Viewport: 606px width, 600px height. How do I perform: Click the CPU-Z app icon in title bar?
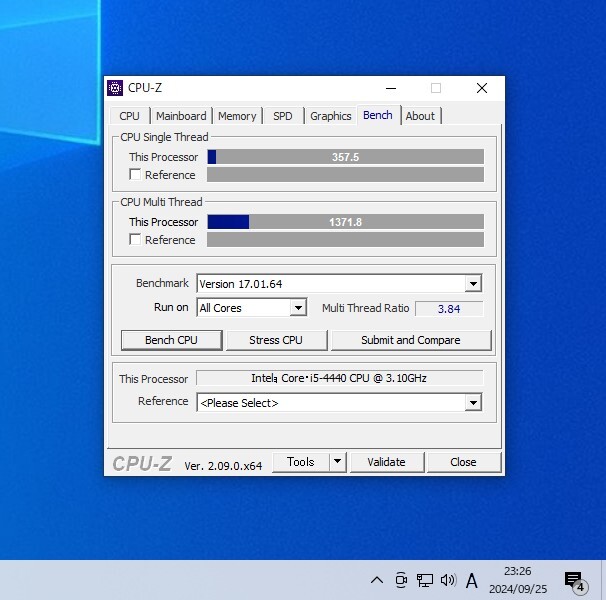click(x=115, y=88)
